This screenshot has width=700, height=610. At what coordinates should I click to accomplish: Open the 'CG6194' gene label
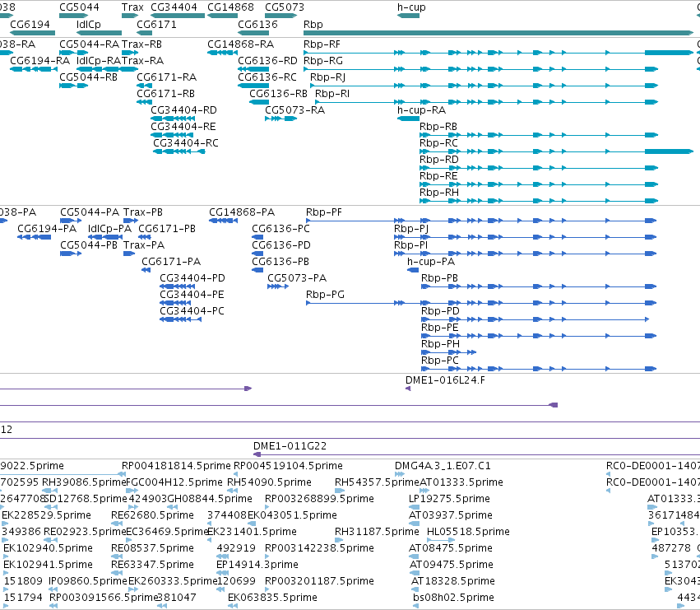30,24
